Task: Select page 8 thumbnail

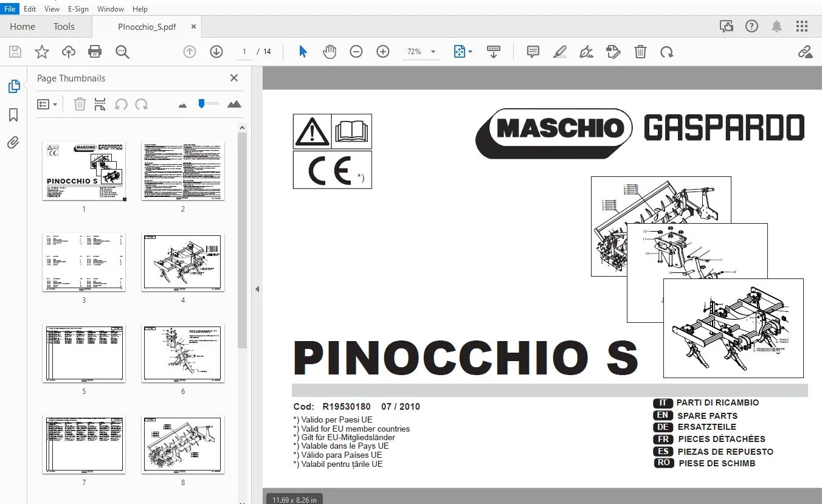Action: pyautogui.click(x=183, y=444)
